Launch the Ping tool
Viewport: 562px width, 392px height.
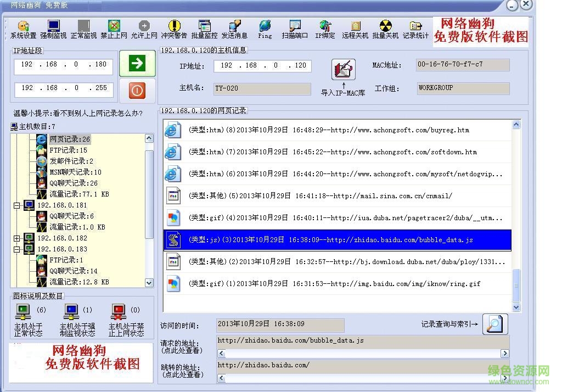pyautogui.click(x=265, y=30)
